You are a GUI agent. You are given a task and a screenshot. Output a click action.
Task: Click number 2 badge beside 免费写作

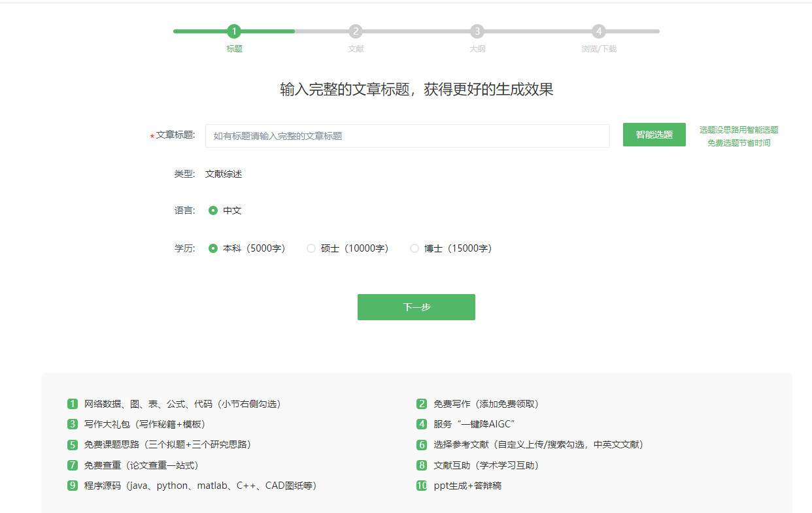click(422, 404)
